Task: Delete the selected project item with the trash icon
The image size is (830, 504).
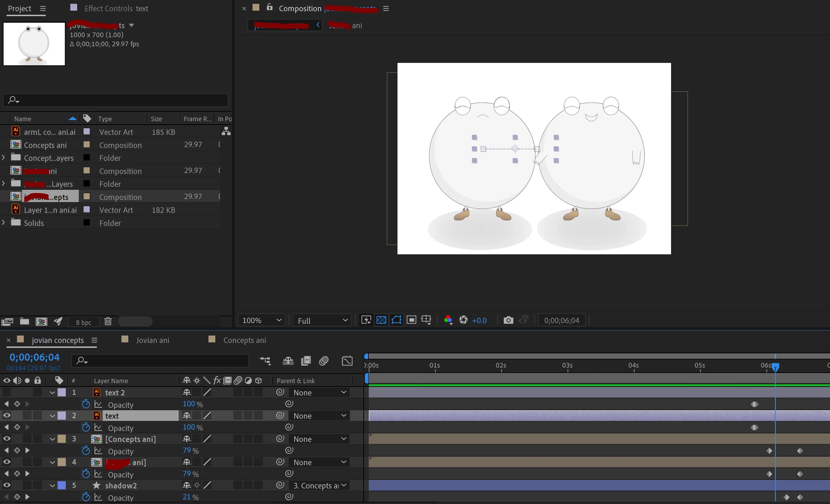Action: click(108, 322)
